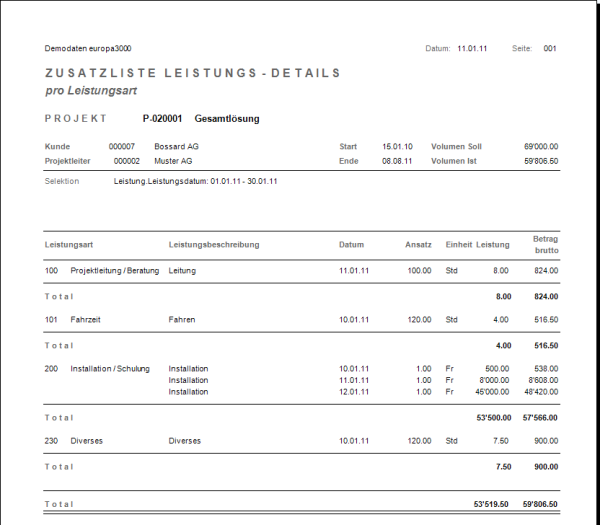The image size is (600, 525).
Task: Click bold subtotal '516.50' for Fahrzeit
Action: 546,346
